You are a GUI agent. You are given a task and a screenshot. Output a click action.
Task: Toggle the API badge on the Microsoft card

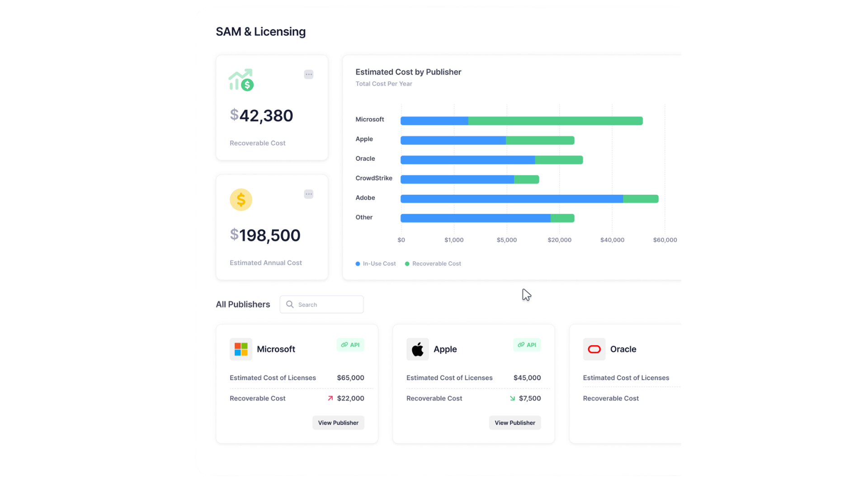(350, 344)
